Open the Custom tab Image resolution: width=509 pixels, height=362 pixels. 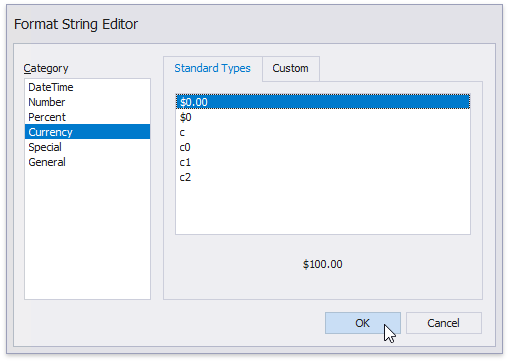[291, 68]
